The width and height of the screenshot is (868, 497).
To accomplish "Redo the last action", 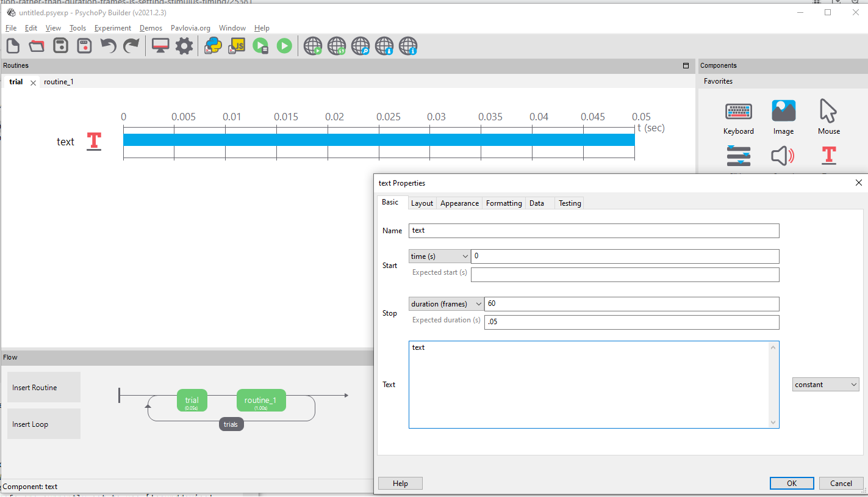I will coord(131,46).
